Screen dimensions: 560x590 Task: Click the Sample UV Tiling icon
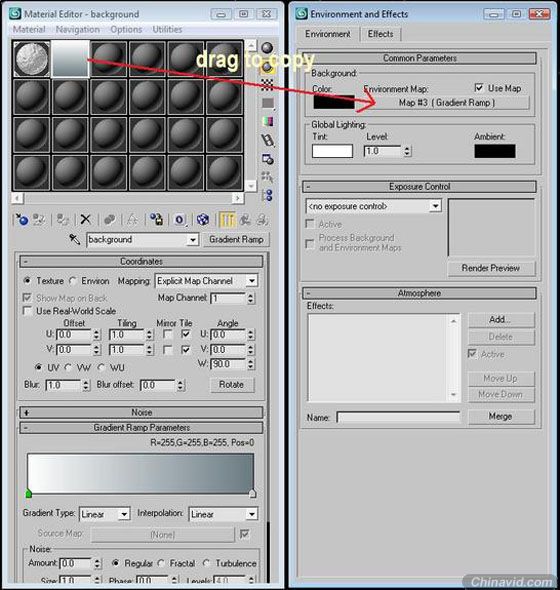coord(268,103)
